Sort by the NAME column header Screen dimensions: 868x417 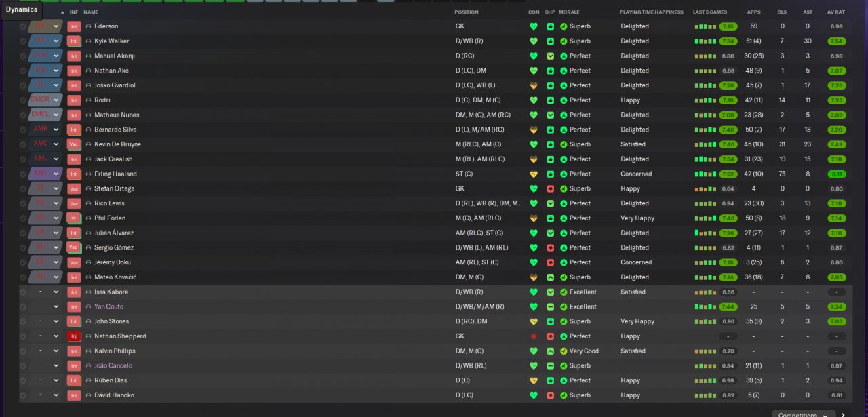pyautogui.click(x=91, y=12)
